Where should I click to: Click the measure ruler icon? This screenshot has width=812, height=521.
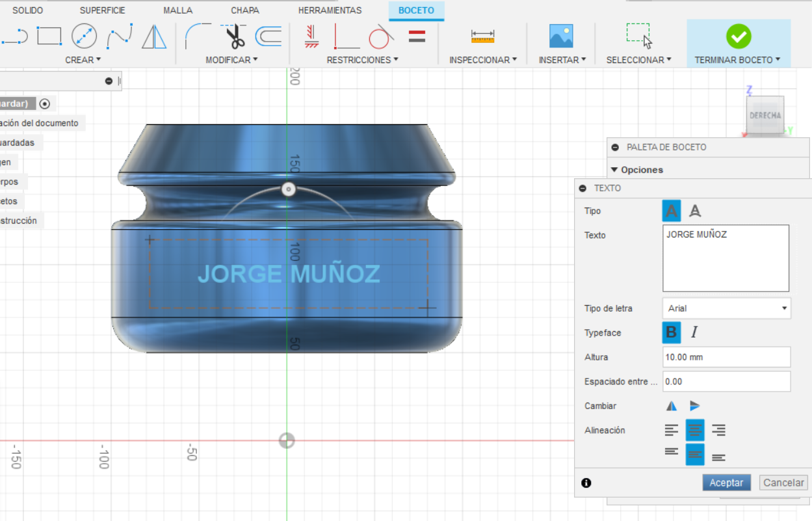point(482,36)
